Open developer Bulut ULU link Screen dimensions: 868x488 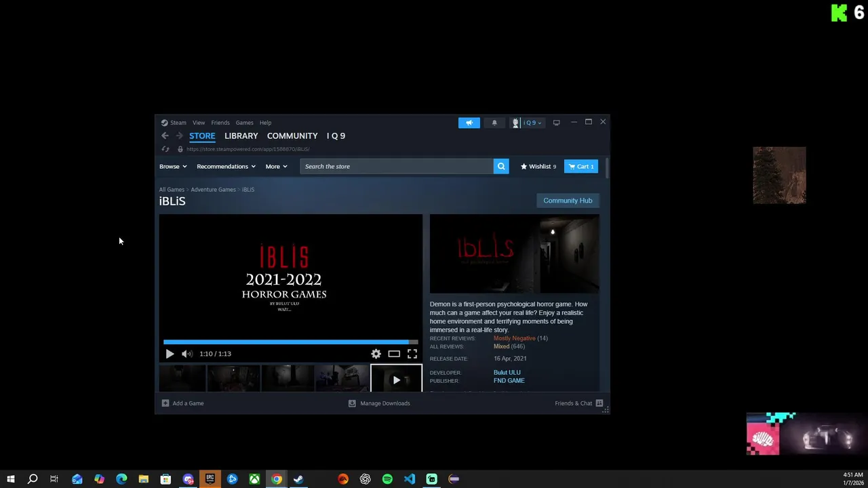[x=507, y=373]
